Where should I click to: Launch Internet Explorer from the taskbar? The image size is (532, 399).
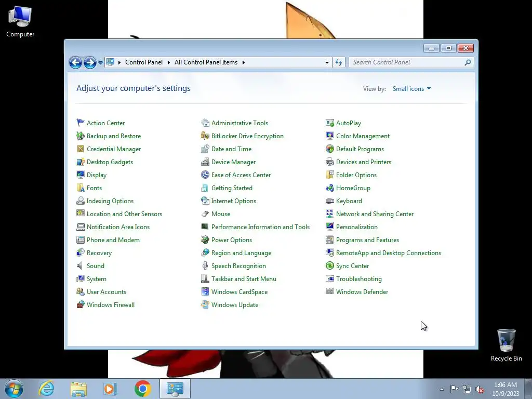click(46, 389)
